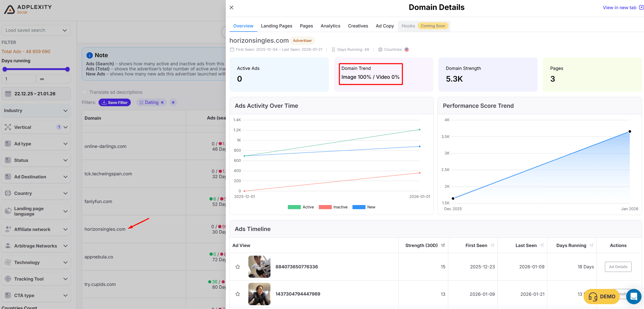Clear all filters with the x icon
Screen dimensions: 644x309
(173, 102)
